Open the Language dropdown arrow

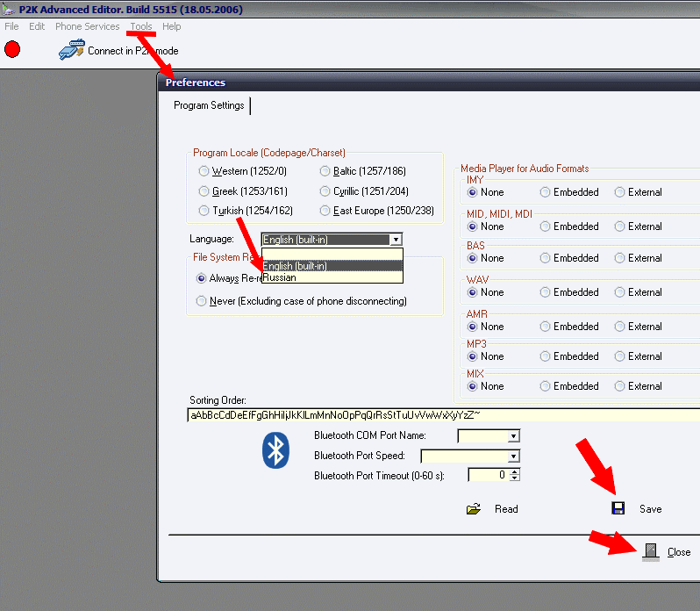(x=396, y=240)
